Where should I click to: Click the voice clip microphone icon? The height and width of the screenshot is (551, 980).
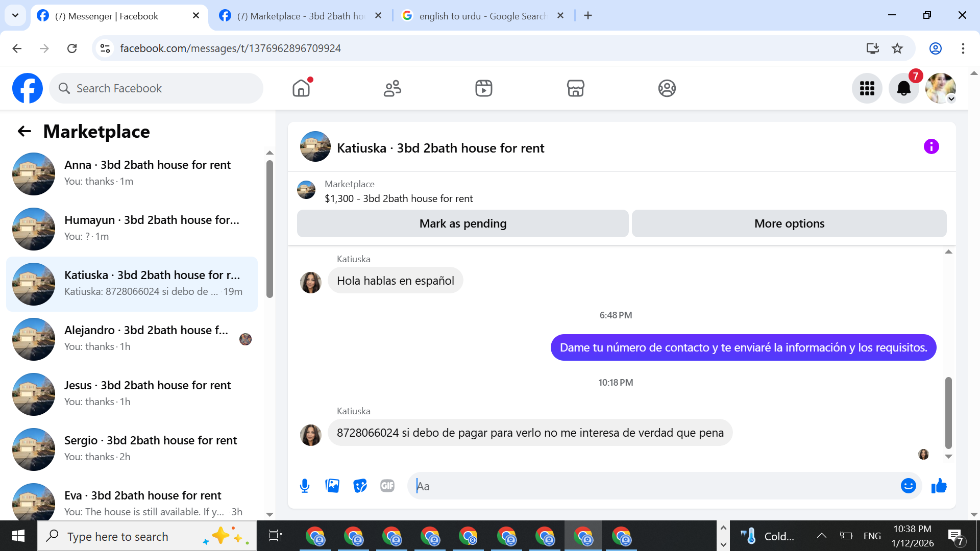[305, 486]
